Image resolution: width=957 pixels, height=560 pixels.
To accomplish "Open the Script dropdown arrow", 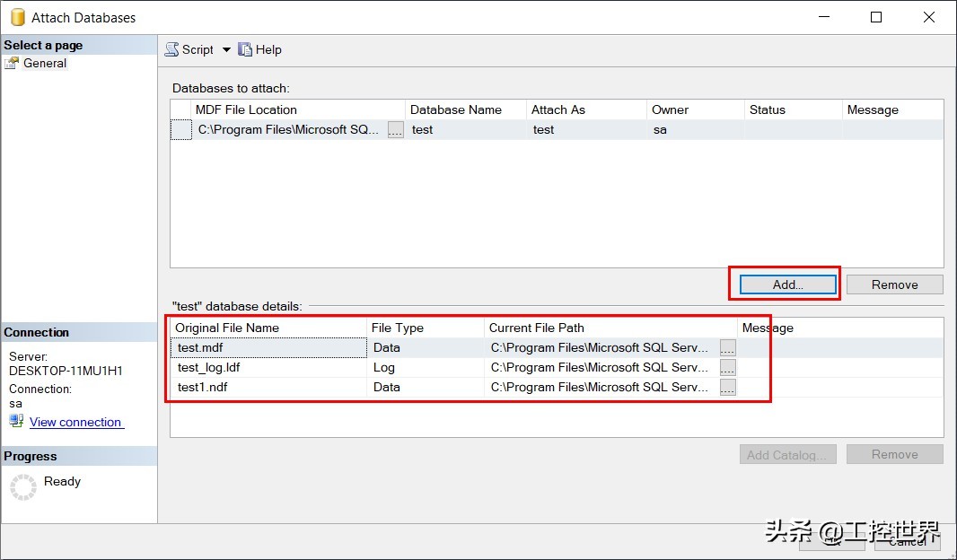I will [226, 49].
